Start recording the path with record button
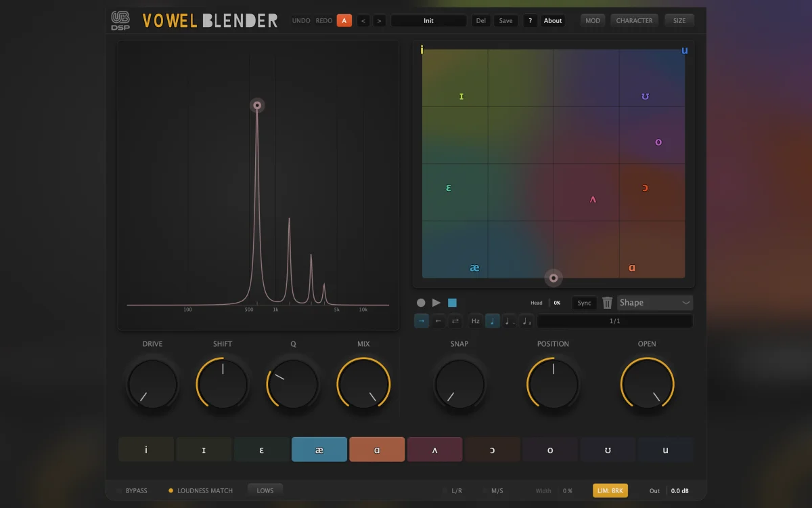 (x=421, y=303)
